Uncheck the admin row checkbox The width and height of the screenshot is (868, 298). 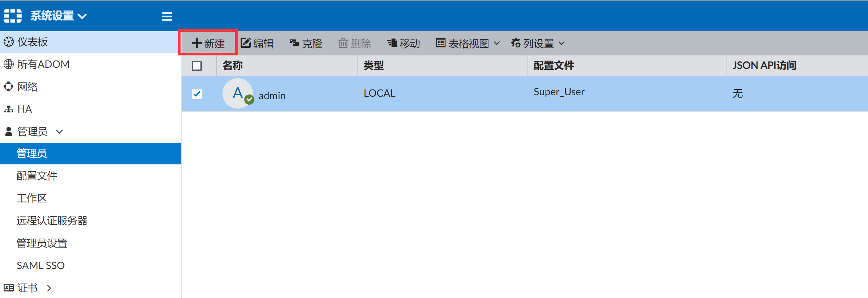click(x=197, y=94)
